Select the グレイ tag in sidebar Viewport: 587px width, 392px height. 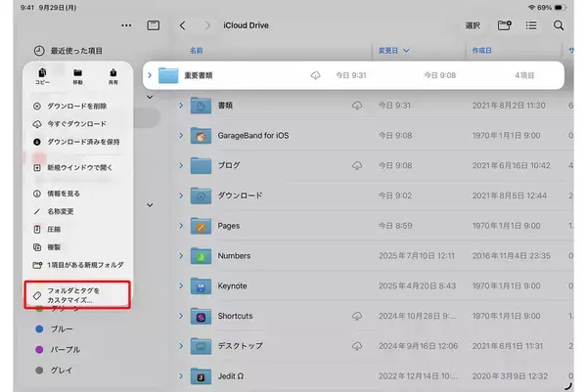click(x=54, y=370)
